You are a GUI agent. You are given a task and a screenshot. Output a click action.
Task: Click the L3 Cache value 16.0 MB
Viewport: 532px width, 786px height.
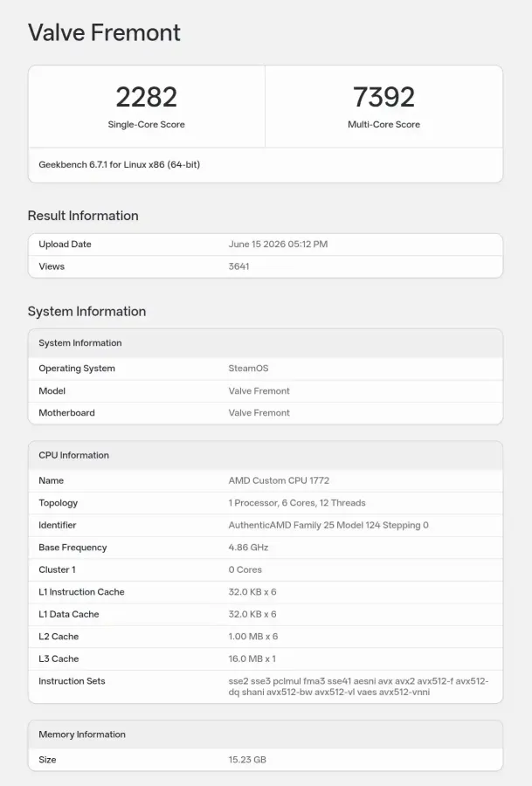(x=252, y=658)
